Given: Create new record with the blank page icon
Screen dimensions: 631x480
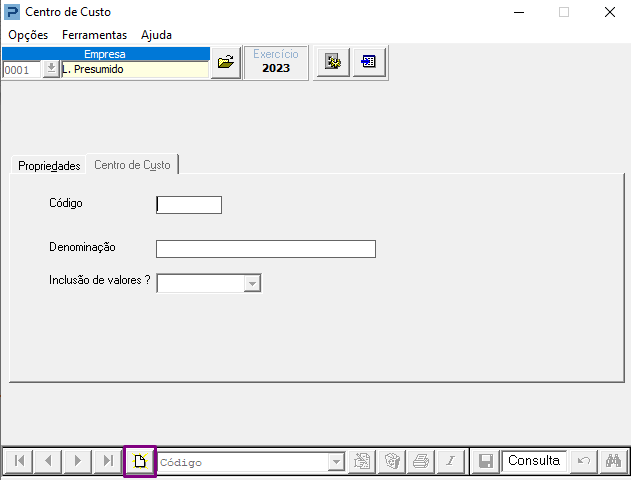Looking at the screenshot, I should 140,461.
